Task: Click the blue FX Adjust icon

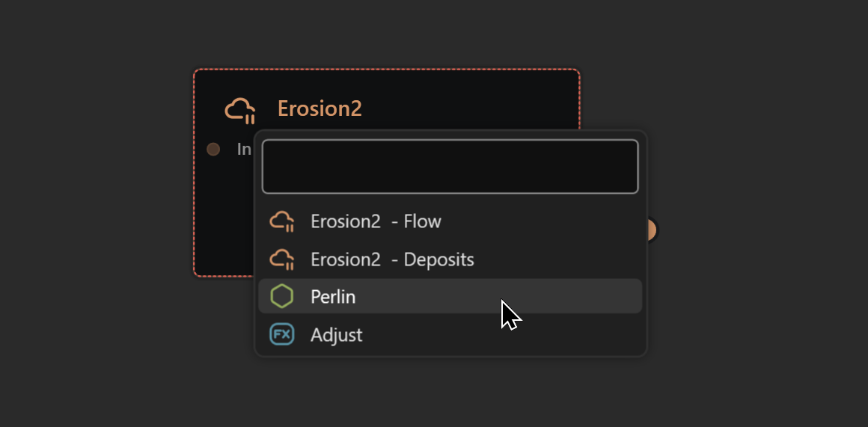Action: (x=281, y=334)
